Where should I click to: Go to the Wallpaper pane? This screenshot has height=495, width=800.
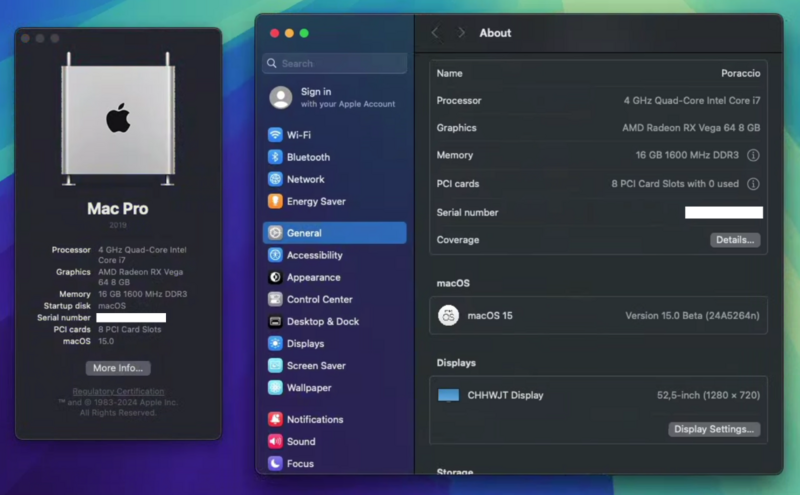point(308,387)
